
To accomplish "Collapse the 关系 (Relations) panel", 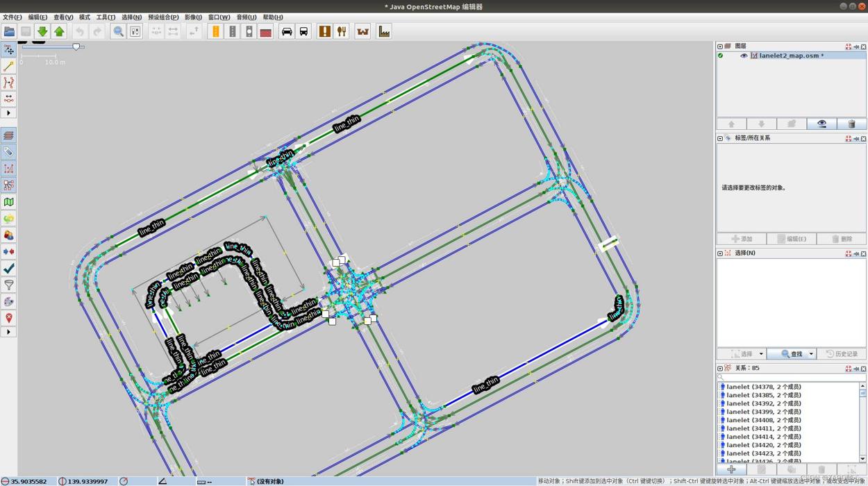I will [720, 369].
